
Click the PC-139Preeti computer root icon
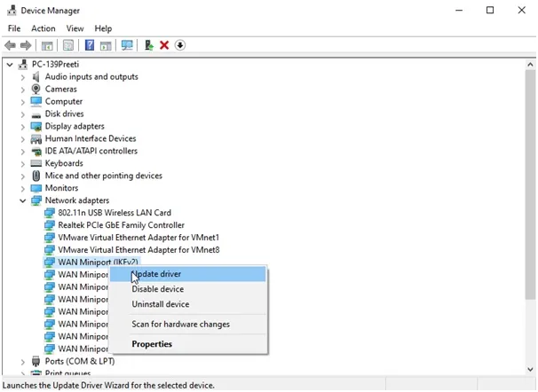[23, 65]
